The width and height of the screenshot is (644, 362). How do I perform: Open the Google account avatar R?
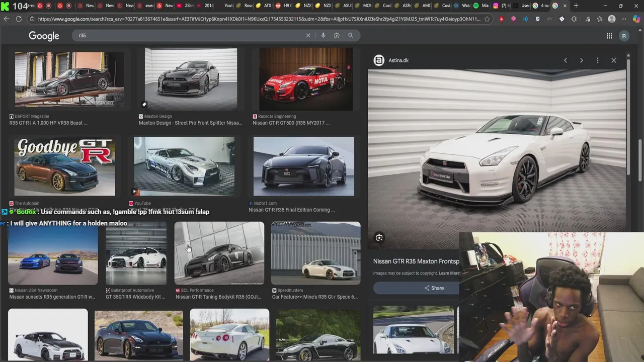pos(624,36)
